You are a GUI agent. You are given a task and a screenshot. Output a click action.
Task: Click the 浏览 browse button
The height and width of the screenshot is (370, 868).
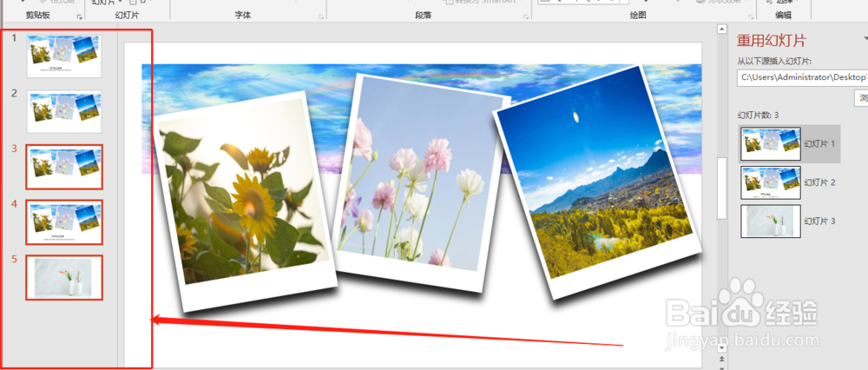862,98
